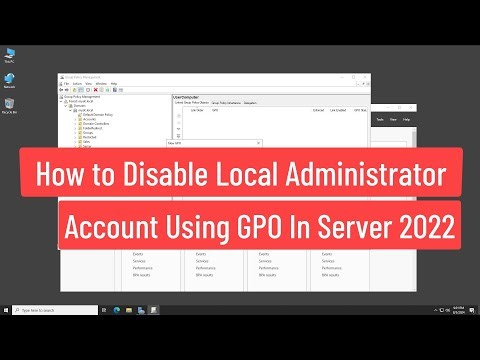Expand the Sales OU
Image resolution: width=480 pixels, height=360 pixels.
[75, 142]
